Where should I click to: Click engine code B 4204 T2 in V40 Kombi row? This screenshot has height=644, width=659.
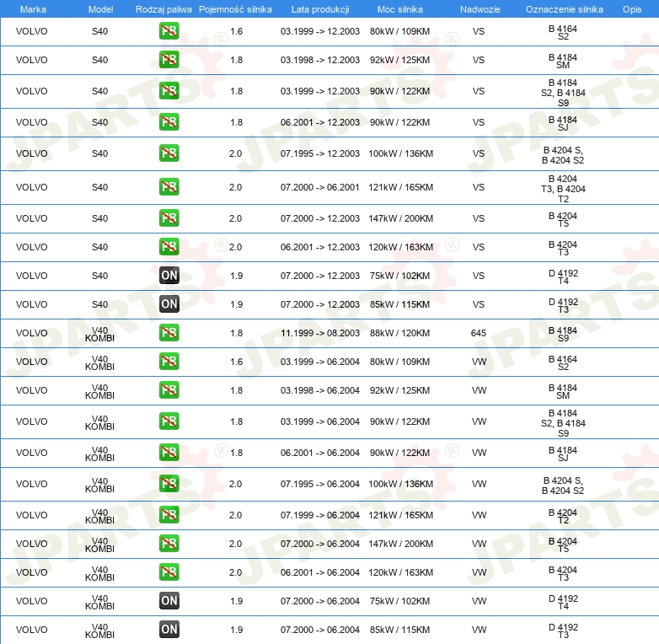[x=563, y=516]
